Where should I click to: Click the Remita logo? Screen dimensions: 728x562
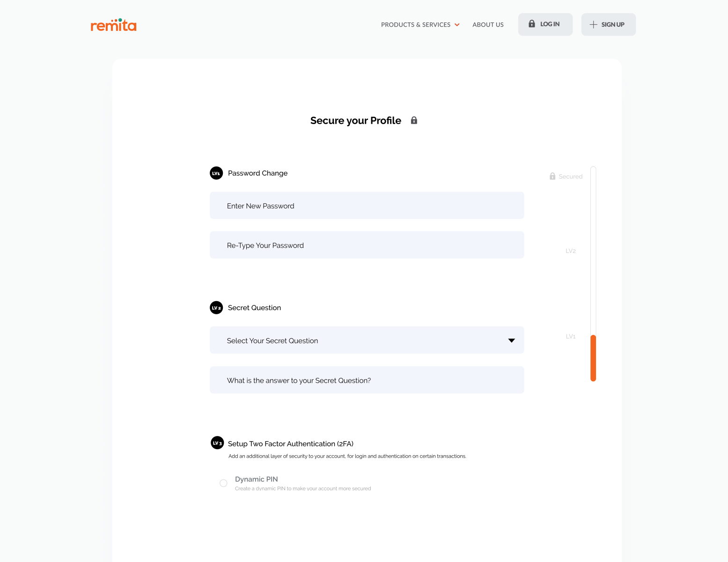113,25
